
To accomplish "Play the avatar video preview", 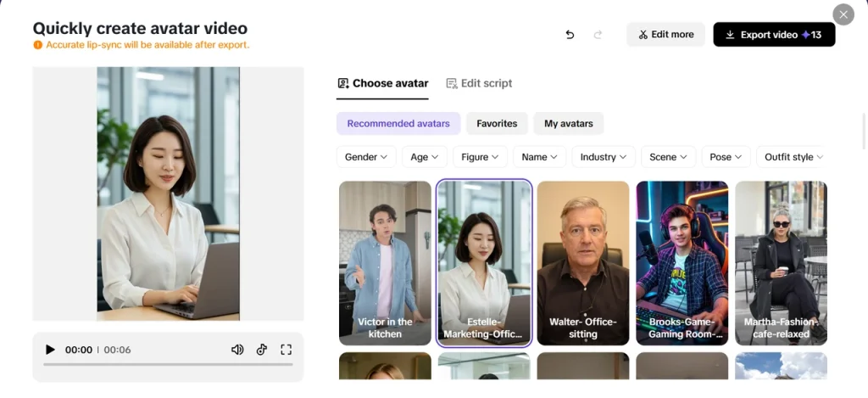I will coord(50,350).
